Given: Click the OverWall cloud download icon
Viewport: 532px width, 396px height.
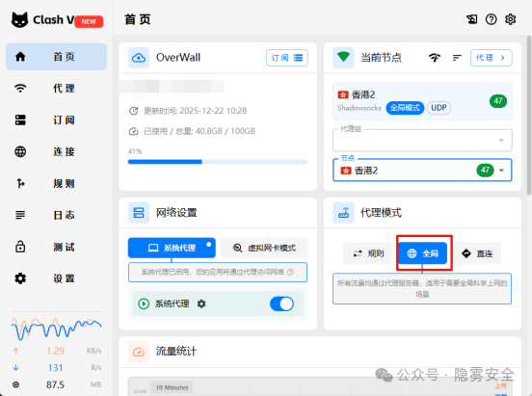Looking at the screenshot, I should [x=139, y=58].
